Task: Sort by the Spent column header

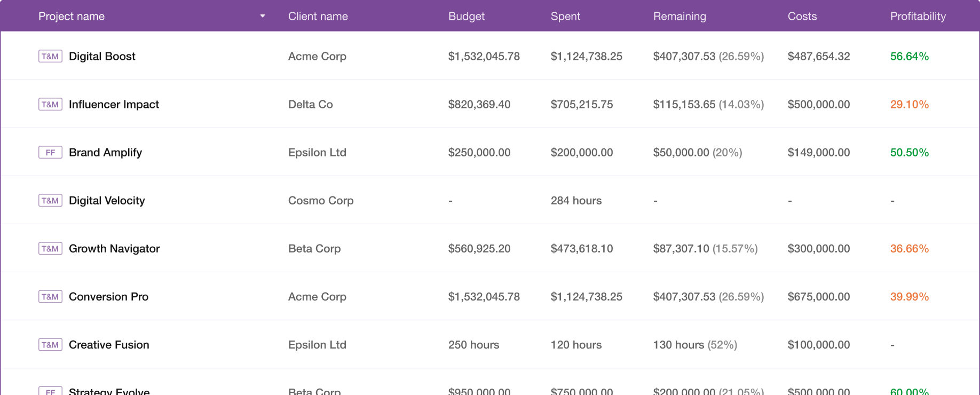Action: click(565, 16)
